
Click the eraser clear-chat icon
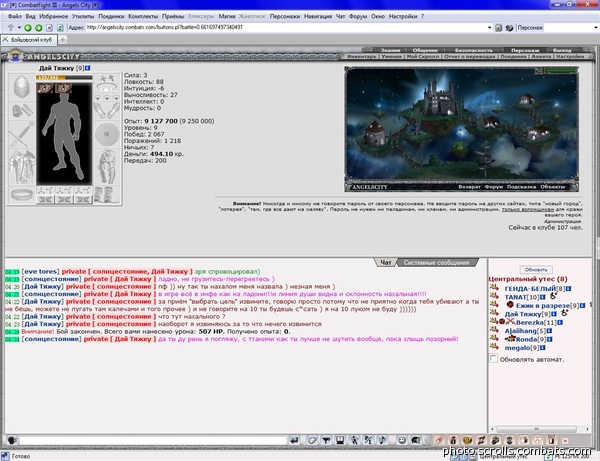tap(312, 440)
